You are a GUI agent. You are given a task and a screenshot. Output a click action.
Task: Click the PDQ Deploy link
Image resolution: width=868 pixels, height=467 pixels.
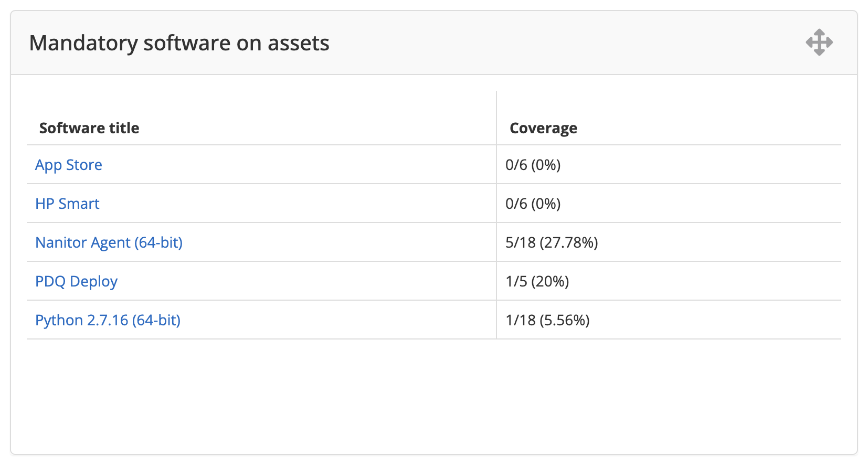[x=76, y=281]
